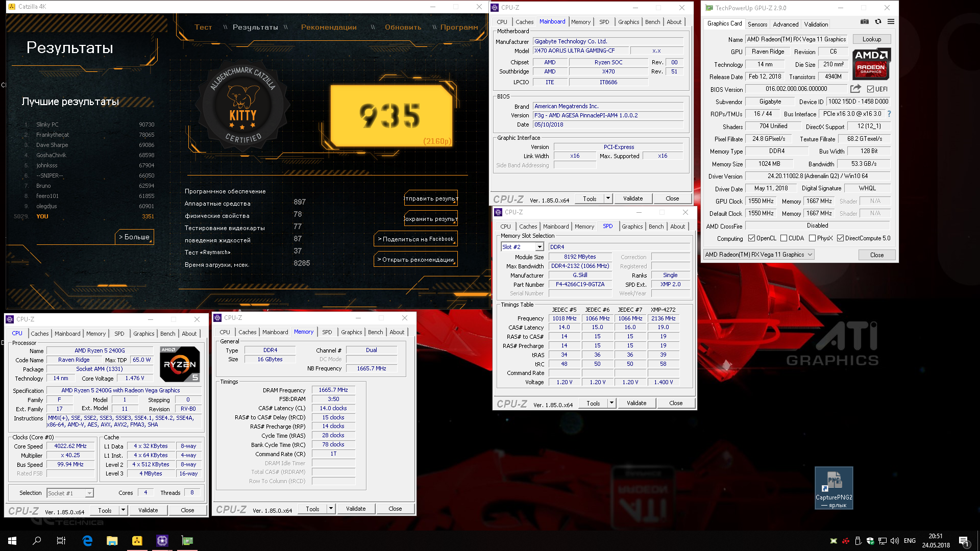Click Validate in the Mainboard CPU-Z window

point(633,198)
